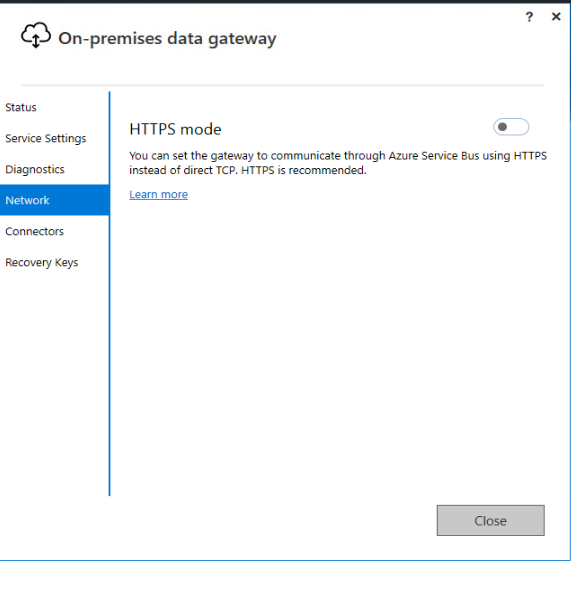Click the Close button

click(491, 521)
